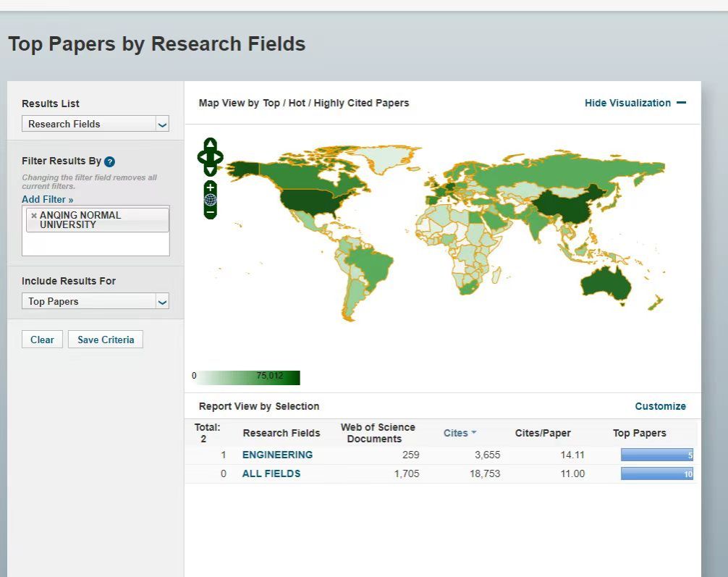Zoom in on the map with plus
728x577 pixels.
click(210, 188)
